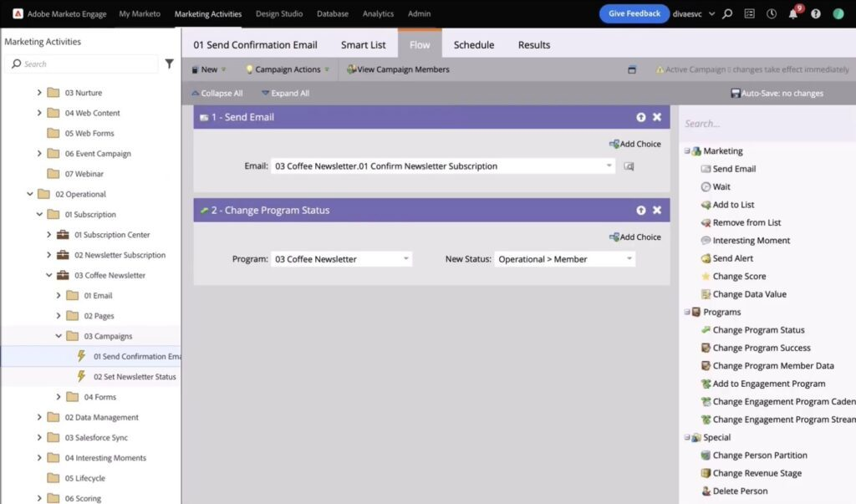Open the calendar list icon in top bar
Image resolution: width=856 pixels, height=504 pixels.
[750, 13]
